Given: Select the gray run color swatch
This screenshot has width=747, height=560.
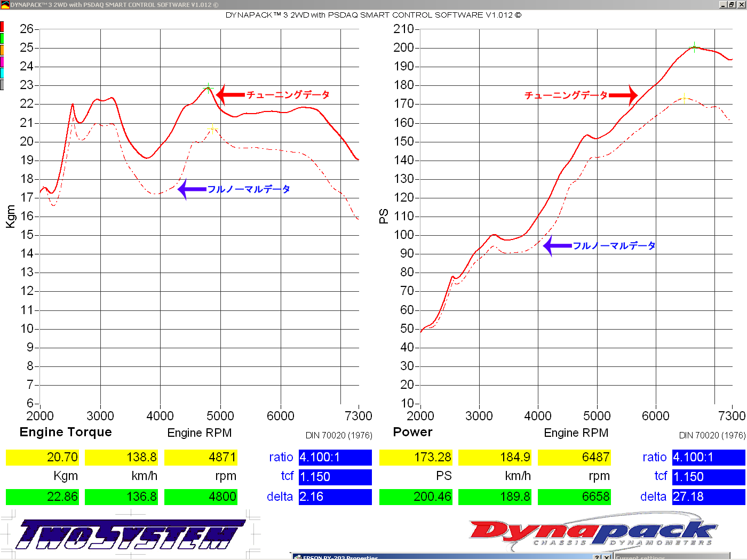Looking at the screenshot, I should pyautogui.click(x=2, y=85).
